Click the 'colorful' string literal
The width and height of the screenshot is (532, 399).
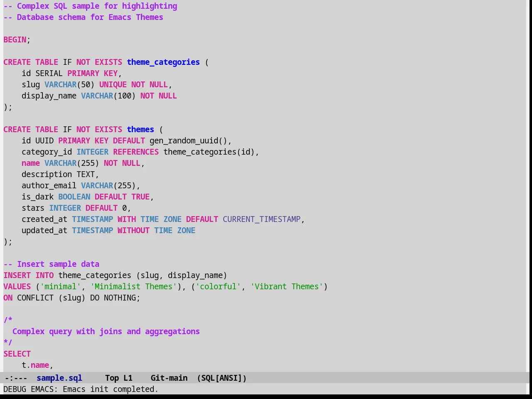pyautogui.click(x=218, y=286)
